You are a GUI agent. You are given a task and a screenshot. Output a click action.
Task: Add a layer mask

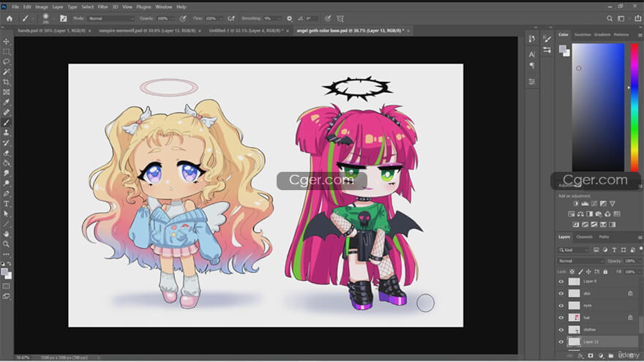point(591,355)
